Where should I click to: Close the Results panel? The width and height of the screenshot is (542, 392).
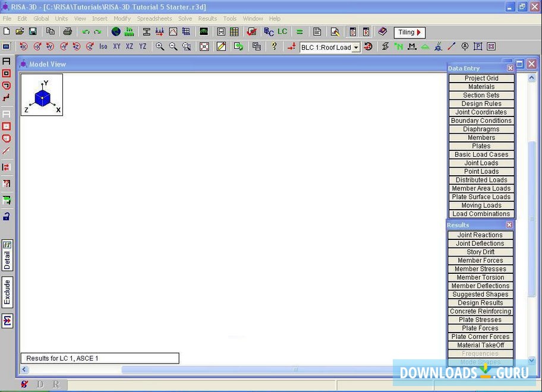[x=509, y=225]
